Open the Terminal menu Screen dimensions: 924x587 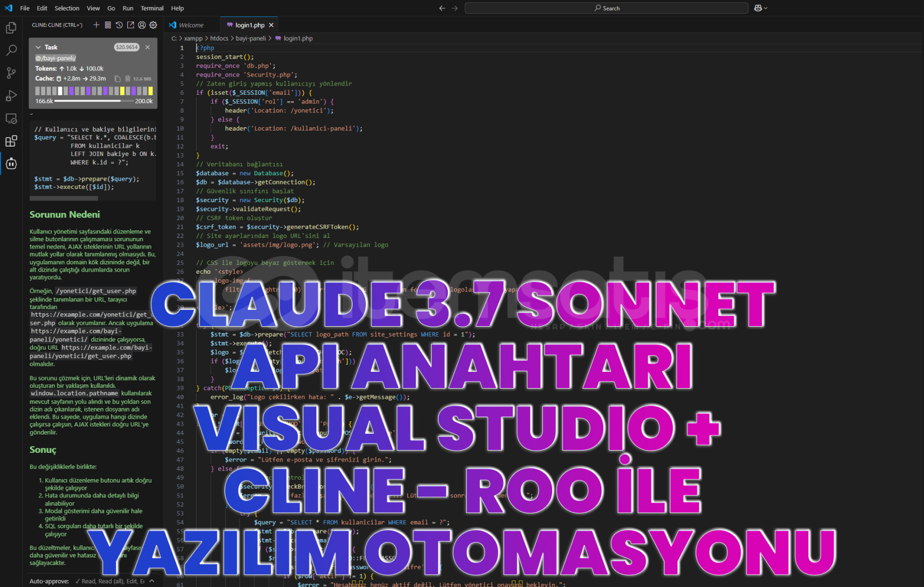(152, 8)
